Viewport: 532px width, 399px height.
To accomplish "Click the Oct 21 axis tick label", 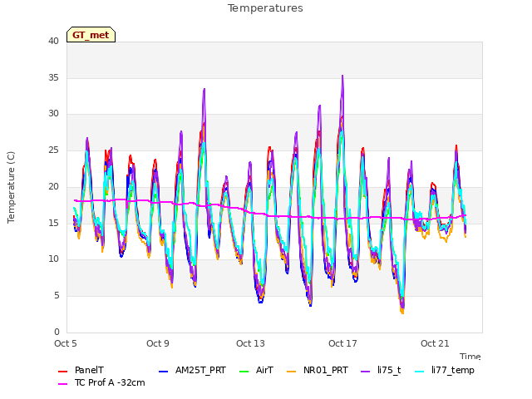I will (435, 343).
